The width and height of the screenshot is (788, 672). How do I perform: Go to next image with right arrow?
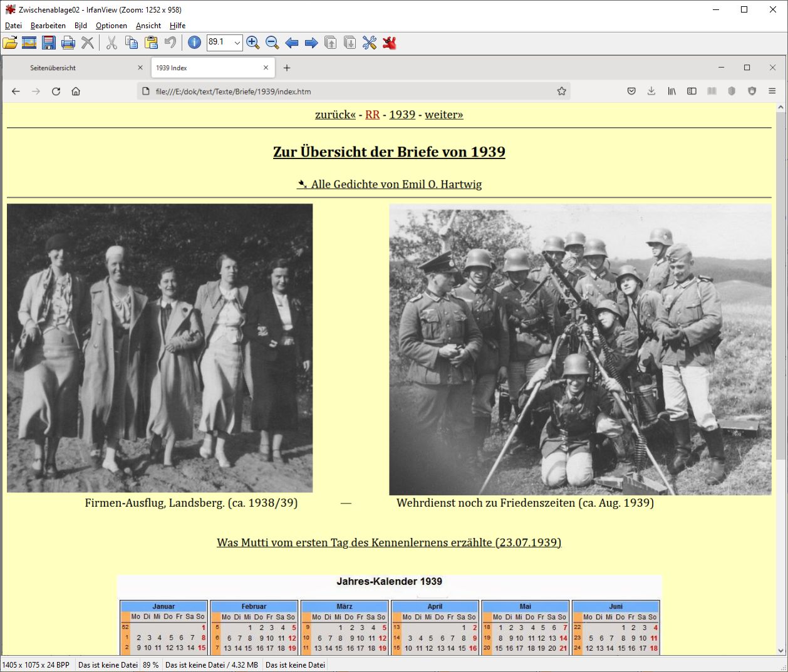tap(311, 43)
